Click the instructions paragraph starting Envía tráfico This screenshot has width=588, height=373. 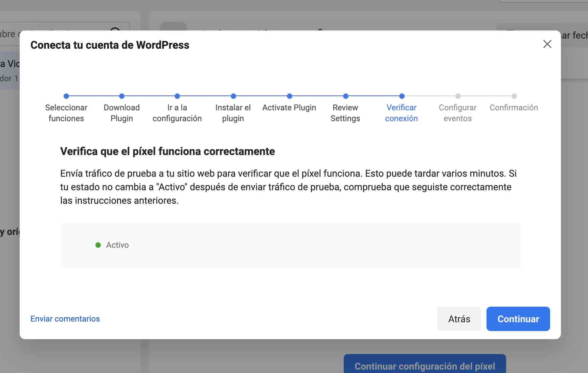pyautogui.click(x=288, y=187)
